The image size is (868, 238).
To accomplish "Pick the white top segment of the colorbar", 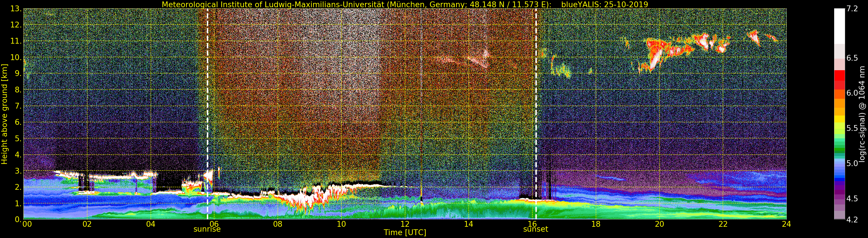I will 839,26.
